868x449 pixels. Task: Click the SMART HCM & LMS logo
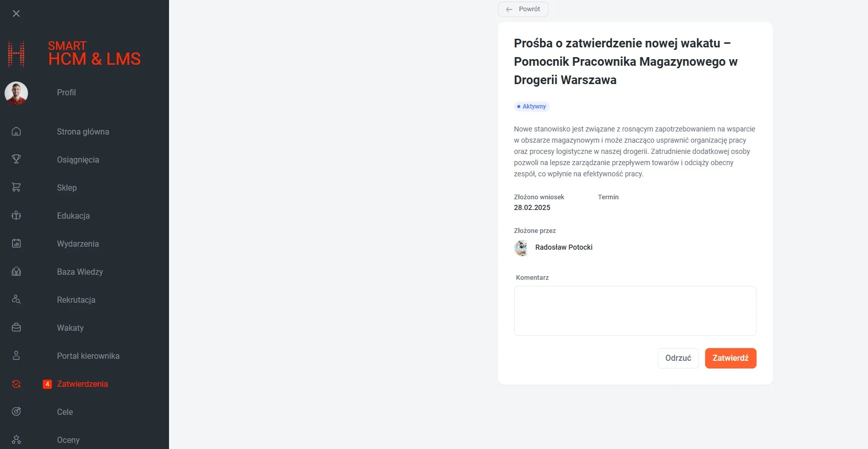74,54
